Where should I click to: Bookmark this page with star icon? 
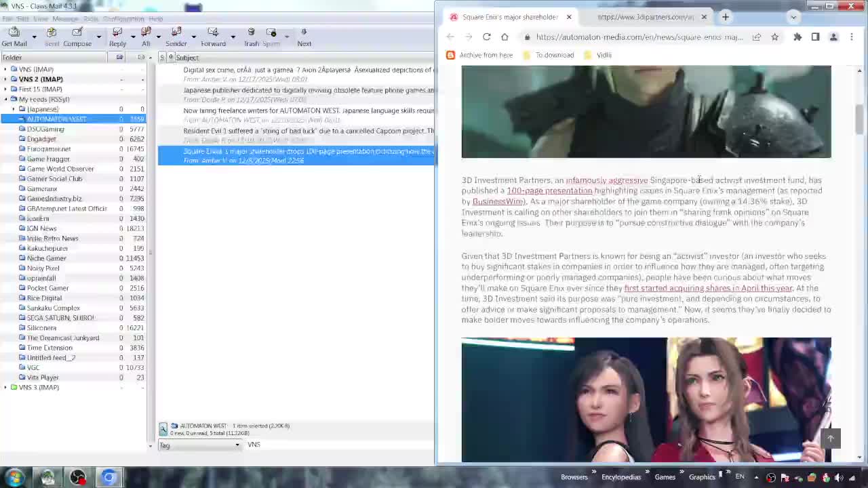coord(774,37)
